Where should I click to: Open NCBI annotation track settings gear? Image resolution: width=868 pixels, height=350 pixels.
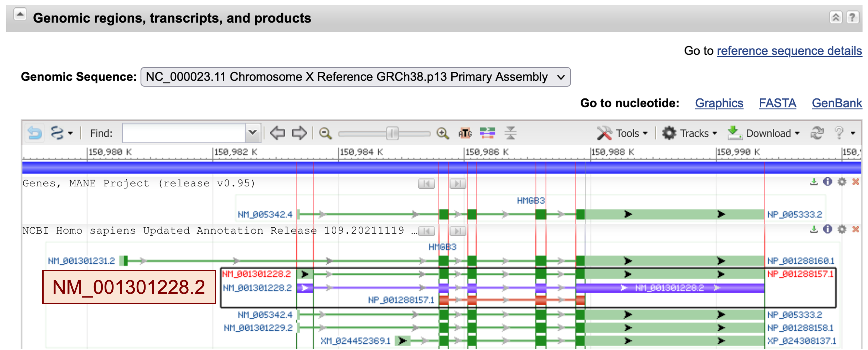coord(842,229)
